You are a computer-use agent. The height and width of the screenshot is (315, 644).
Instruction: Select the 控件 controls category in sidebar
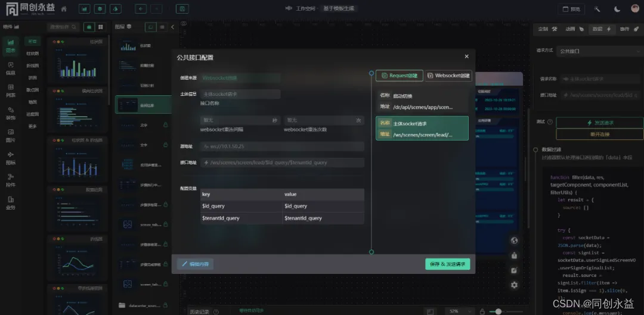[x=11, y=180]
